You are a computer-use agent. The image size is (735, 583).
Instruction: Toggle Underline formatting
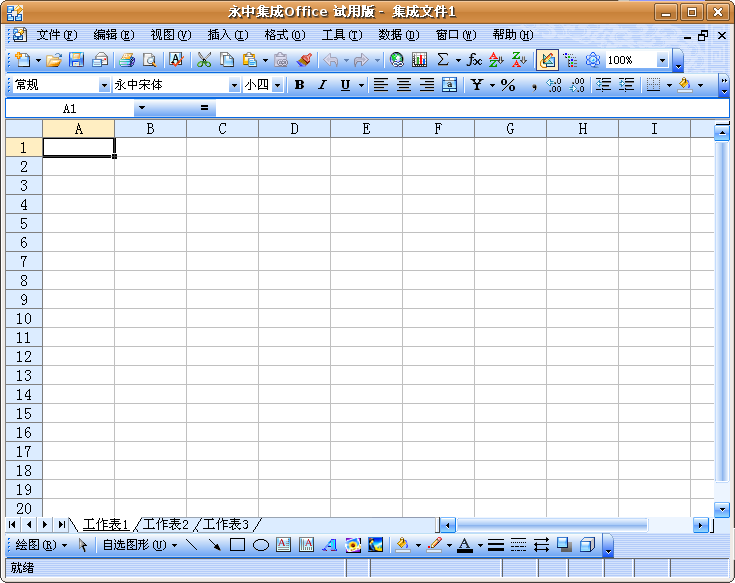point(345,85)
